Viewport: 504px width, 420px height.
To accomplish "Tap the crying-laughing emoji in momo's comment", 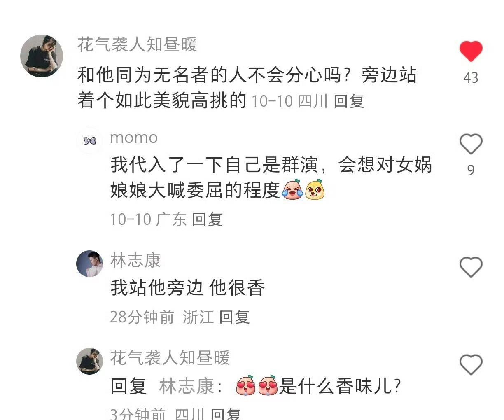I will click(x=293, y=189).
